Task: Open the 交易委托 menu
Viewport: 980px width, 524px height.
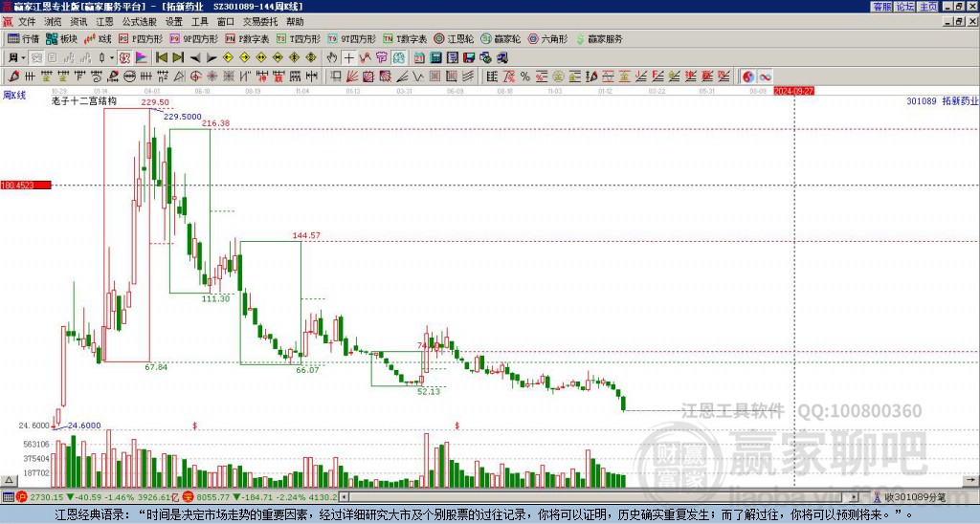Action: tap(260, 22)
